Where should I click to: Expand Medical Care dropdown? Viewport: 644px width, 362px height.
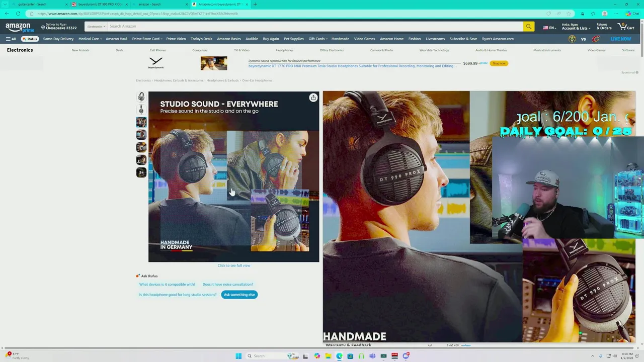click(x=90, y=39)
